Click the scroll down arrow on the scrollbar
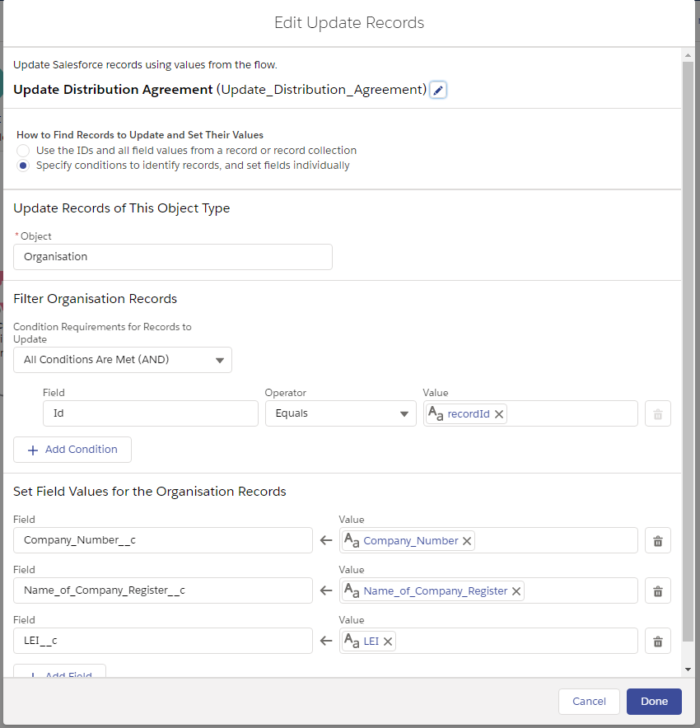700x728 pixels. pyautogui.click(x=688, y=670)
